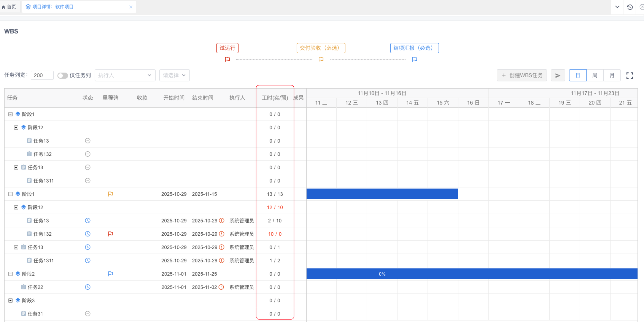Collapse the 阶段3 tree node

(11, 301)
